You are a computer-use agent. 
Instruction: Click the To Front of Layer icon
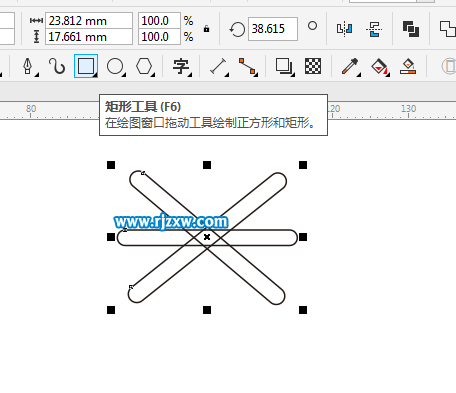tap(411, 29)
